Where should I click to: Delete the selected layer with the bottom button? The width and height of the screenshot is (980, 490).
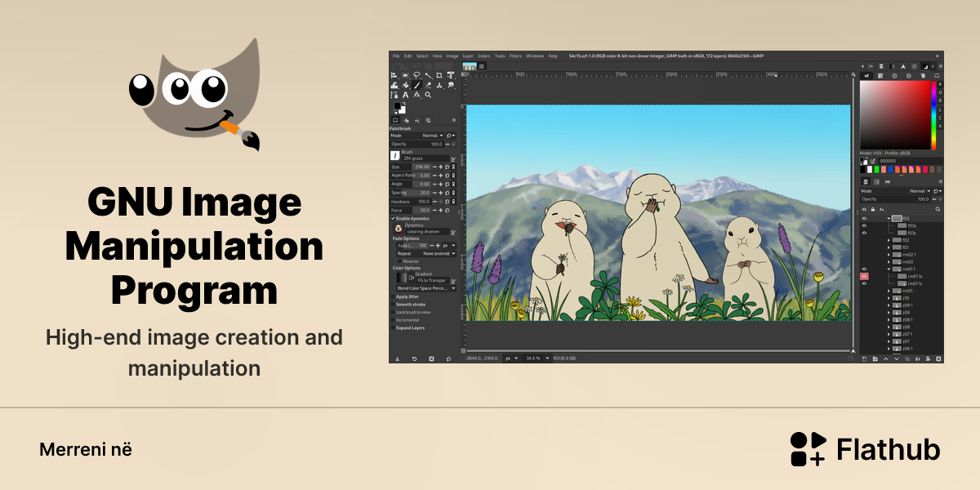[x=938, y=359]
